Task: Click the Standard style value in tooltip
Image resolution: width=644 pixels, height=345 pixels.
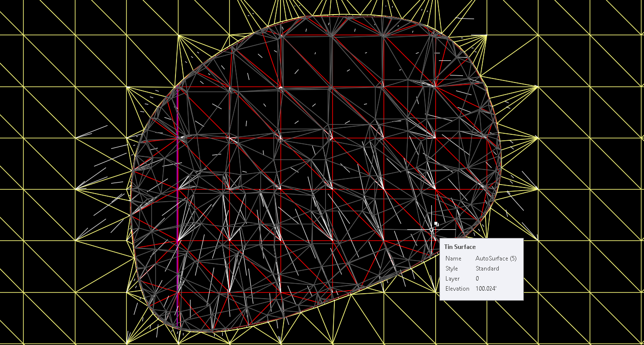Action: coord(487,268)
